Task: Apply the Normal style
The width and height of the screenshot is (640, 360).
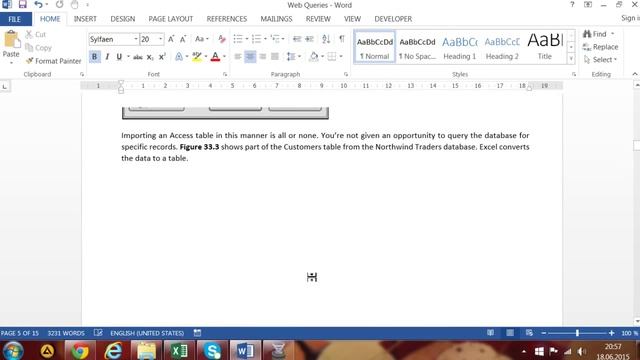Action: tap(375, 47)
